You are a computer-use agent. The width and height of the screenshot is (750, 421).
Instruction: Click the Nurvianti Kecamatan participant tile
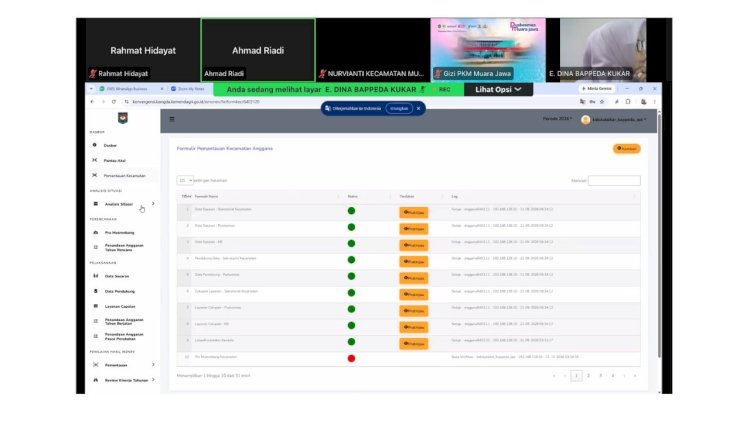(x=373, y=50)
